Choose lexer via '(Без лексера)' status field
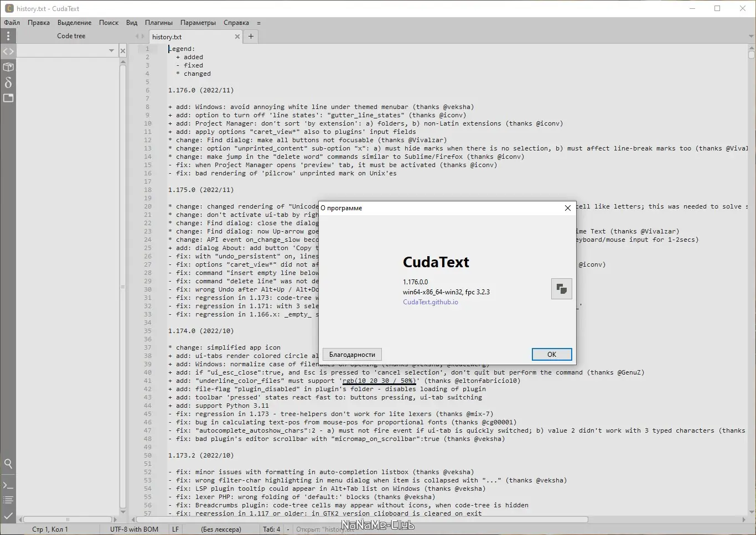This screenshot has width=756, height=535. point(221,529)
